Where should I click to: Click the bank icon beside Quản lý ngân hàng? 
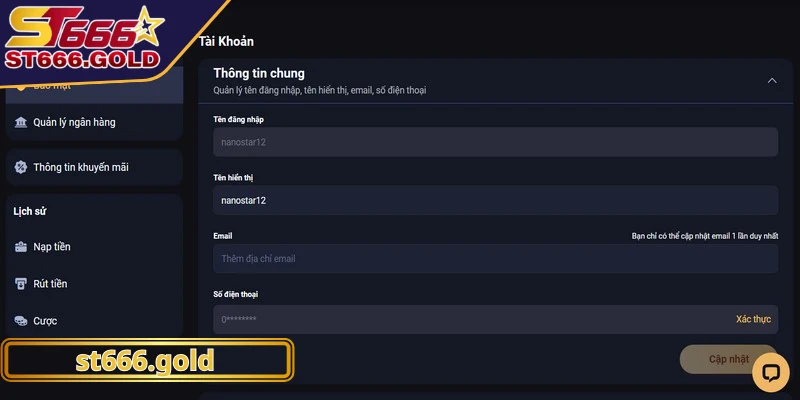click(x=20, y=122)
